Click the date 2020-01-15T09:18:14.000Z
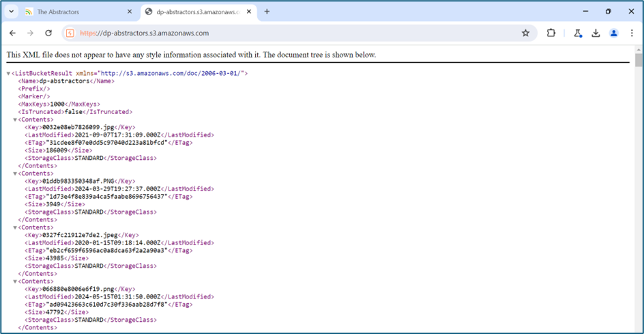Viewport: 644px width, 334px height. [x=117, y=242]
